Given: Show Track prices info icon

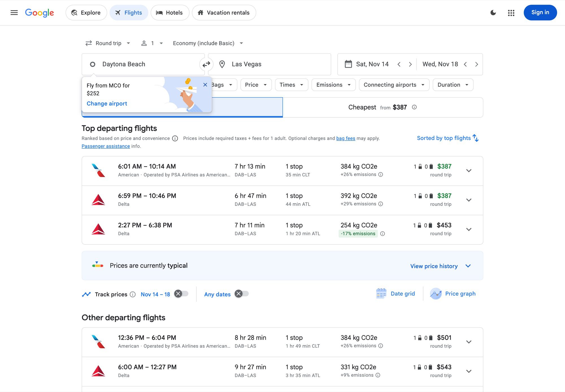Looking at the screenshot, I should pos(132,294).
